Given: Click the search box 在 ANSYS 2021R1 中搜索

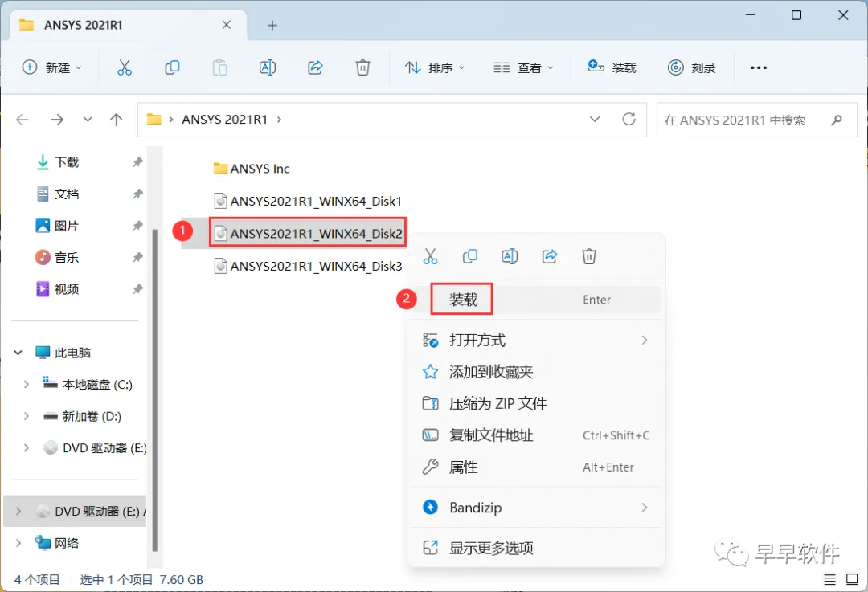Looking at the screenshot, I should (x=757, y=120).
